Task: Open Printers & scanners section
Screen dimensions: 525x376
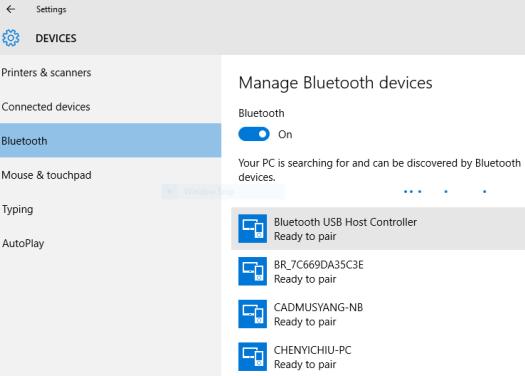Action: (110, 72)
